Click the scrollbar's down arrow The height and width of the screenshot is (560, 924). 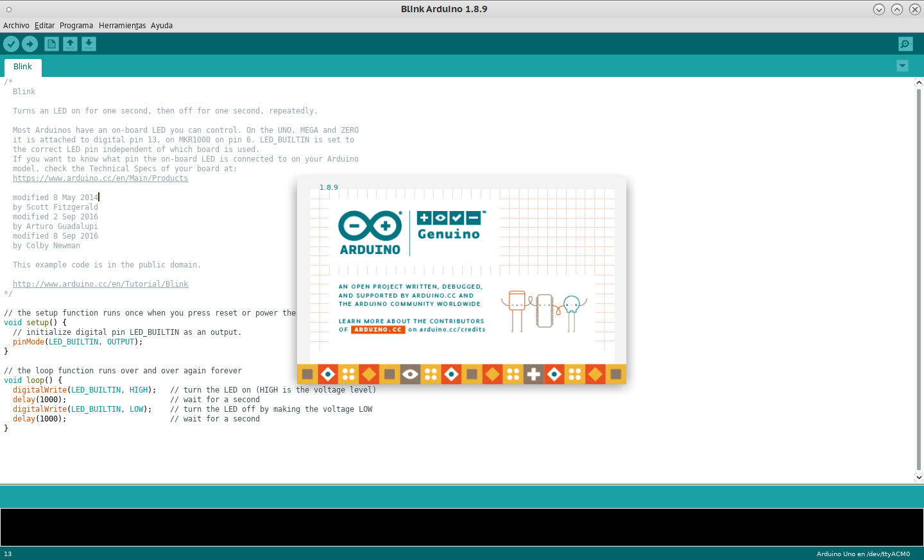coord(918,477)
